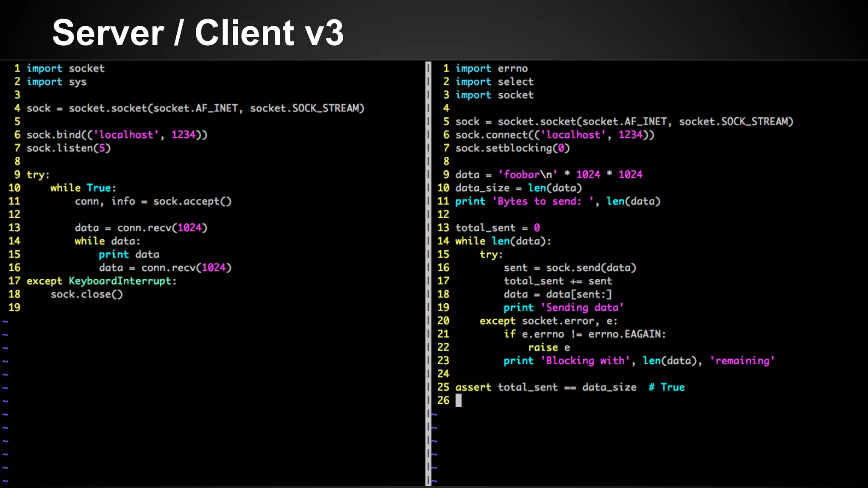The width and height of the screenshot is (868, 488).
Task: Click the 'total_sent += sent' line
Action: [x=558, y=281]
